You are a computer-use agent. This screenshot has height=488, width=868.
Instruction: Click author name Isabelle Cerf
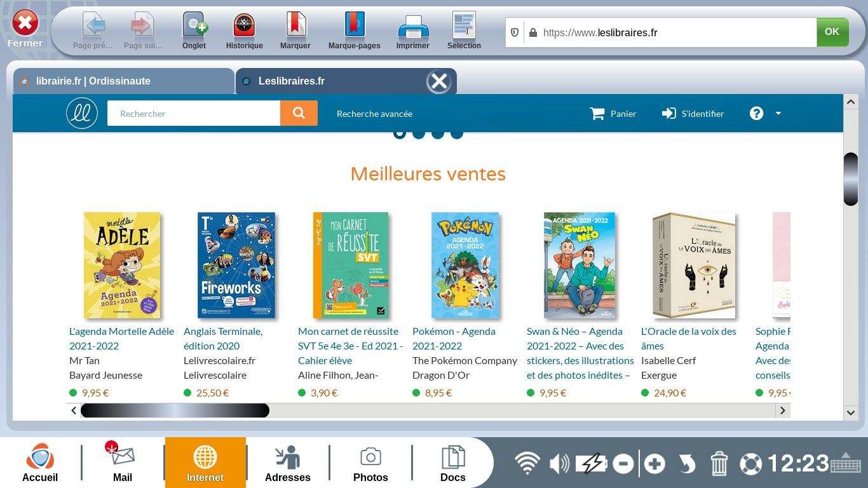[668, 360]
